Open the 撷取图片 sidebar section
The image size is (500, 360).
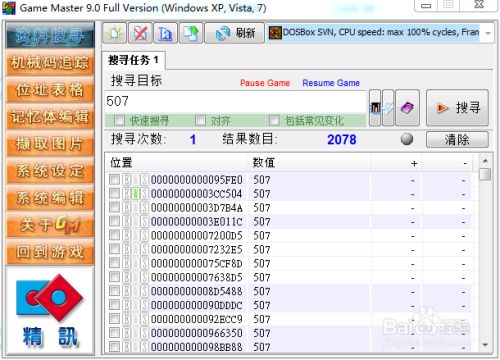50,144
